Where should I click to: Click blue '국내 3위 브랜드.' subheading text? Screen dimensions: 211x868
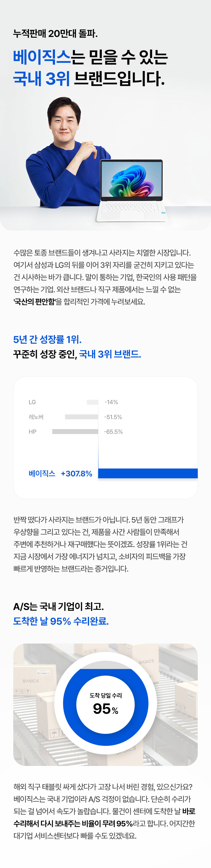[x=110, y=354]
